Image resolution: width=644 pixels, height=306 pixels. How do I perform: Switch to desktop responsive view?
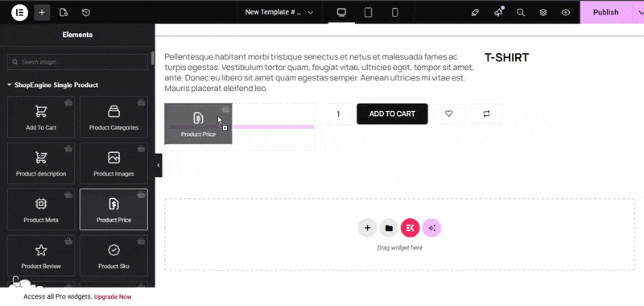tap(341, 12)
